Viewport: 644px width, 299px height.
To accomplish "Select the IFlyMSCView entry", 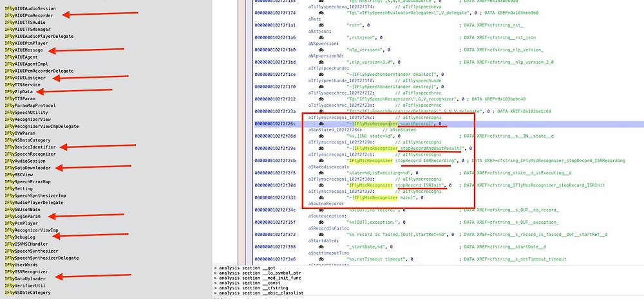I will 19,175.
